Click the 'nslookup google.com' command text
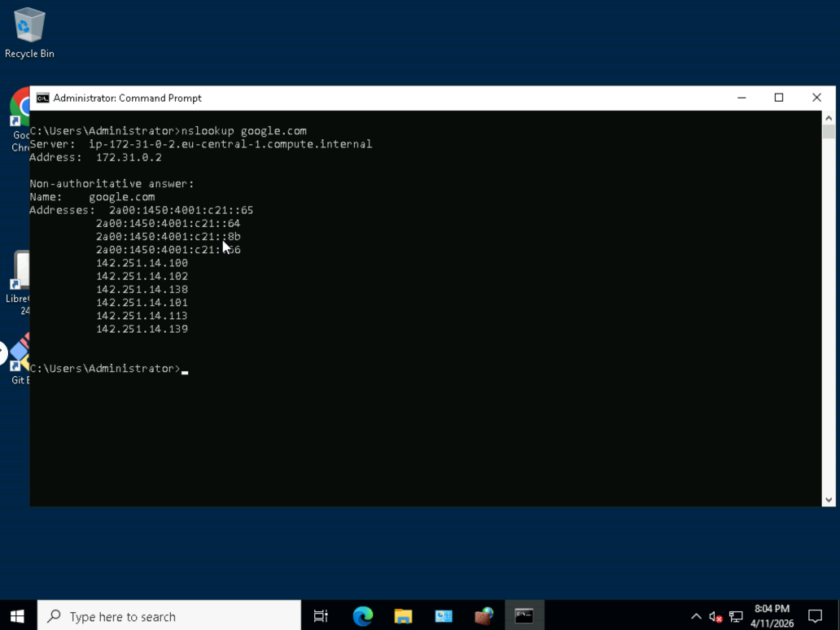Screen dimensions: 840x630 (243, 131)
